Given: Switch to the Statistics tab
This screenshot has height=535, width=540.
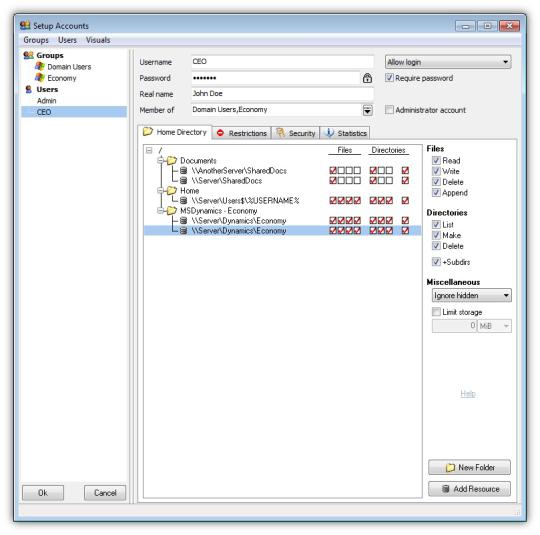Looking at the screenshot, I should pos(345,133).
